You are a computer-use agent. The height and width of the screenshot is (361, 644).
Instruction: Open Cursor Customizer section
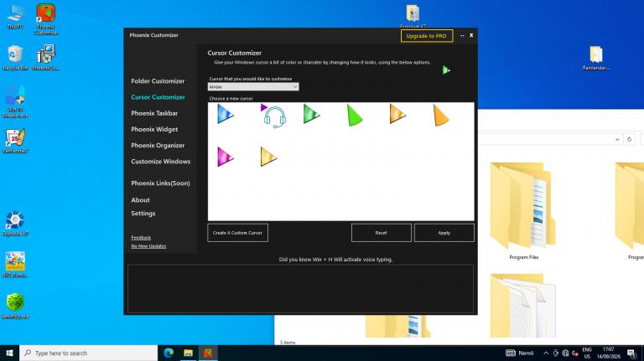158,97
